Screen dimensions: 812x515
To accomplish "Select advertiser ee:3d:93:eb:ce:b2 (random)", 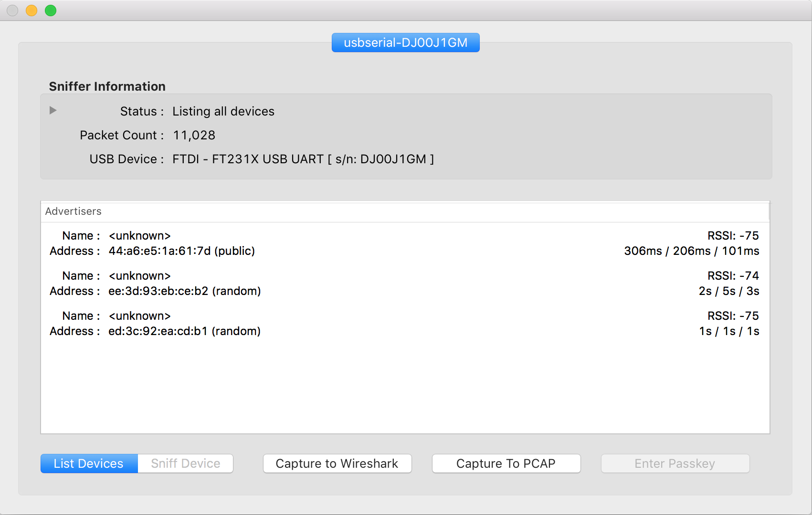I will click(405, 284).
